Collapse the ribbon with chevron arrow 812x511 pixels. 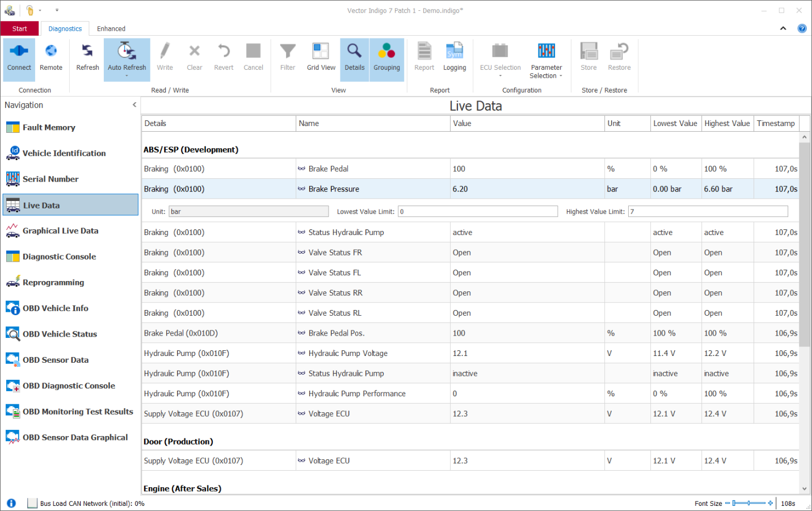tap(783, 28)
